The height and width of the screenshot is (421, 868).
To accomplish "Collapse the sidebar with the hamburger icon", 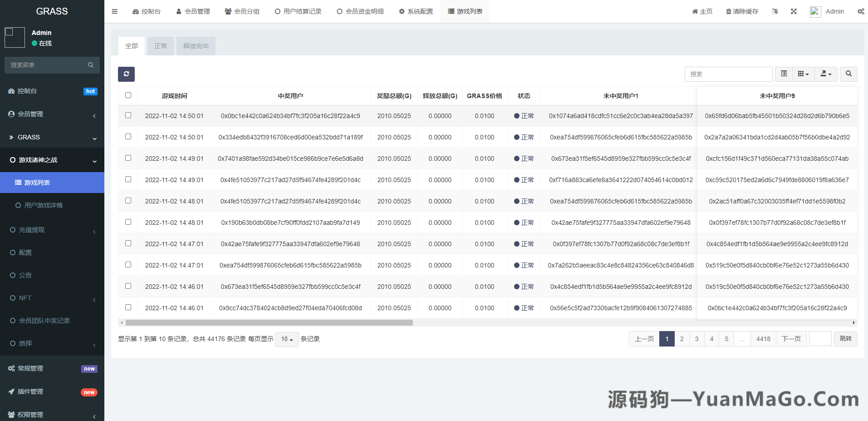I will tap(114, 11).
